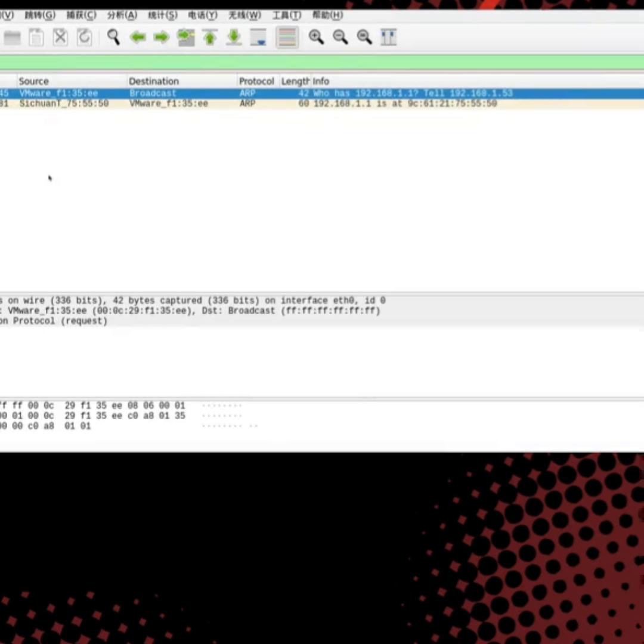The height and width of the screenshot is (644, 644).
Task: Click hex bytes '29 f1 35 ee c0 a8 01 35'
Action: [125, 416]
